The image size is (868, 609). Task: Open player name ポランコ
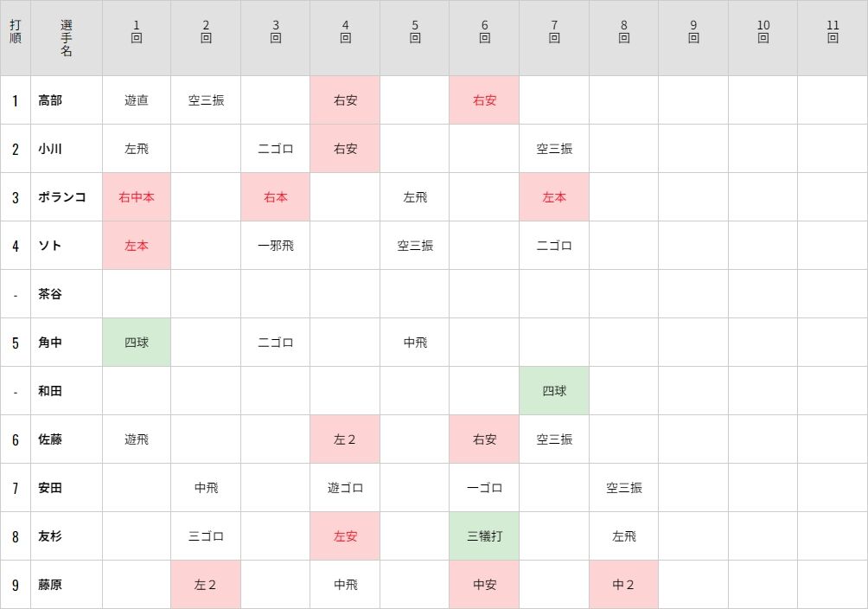point(62,197)
